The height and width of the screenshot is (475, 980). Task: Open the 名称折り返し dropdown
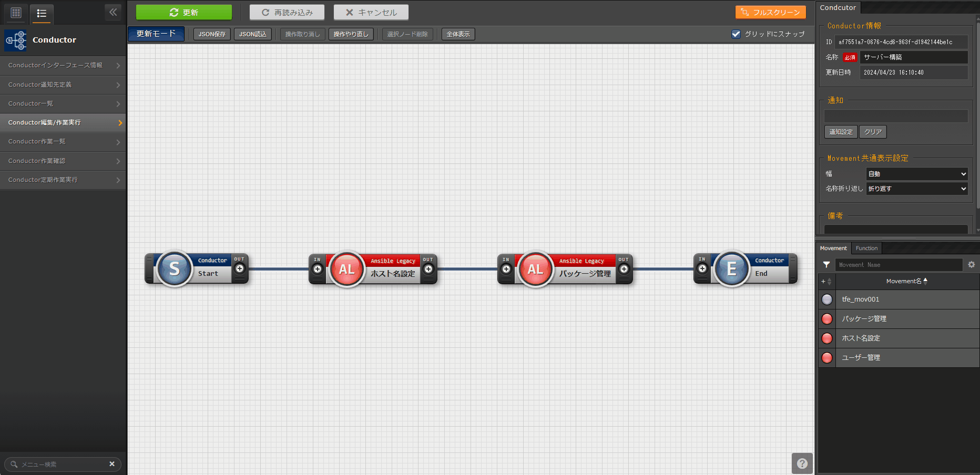point(917,189)
